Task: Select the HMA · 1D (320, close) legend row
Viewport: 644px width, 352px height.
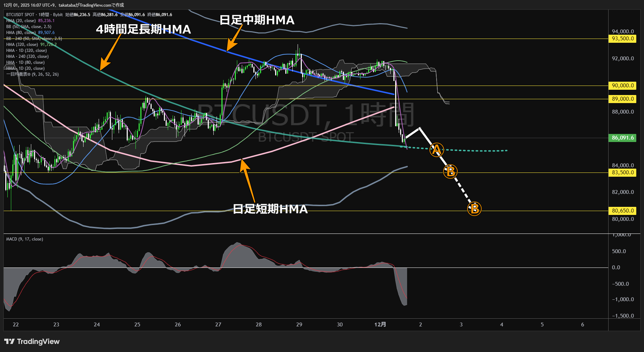Action: [x=26, y=50]
